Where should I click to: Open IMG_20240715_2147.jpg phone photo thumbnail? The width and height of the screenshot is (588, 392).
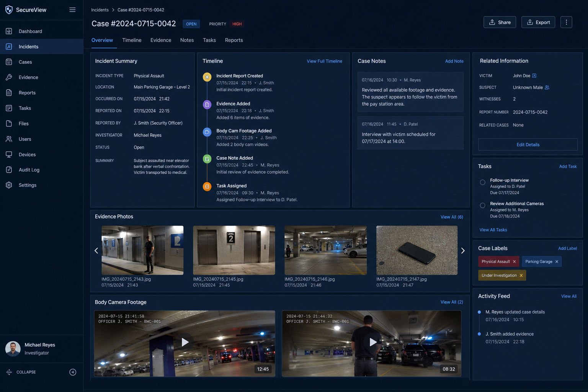click(417, 250)
